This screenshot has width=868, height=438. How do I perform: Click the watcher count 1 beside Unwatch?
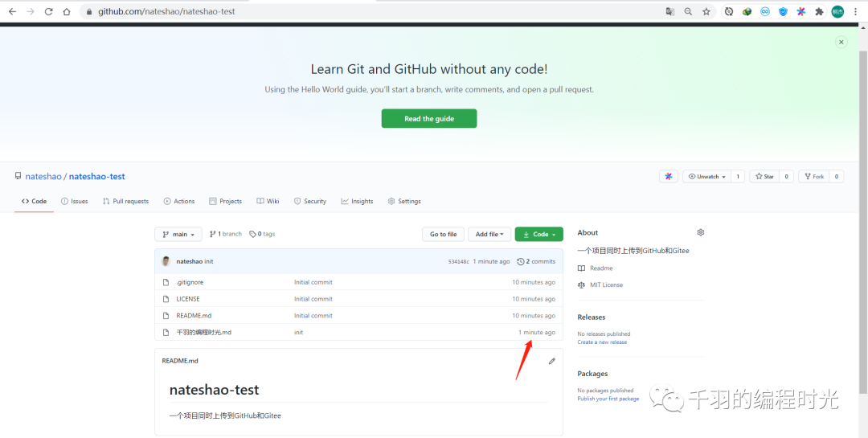(x=738, y=176)
